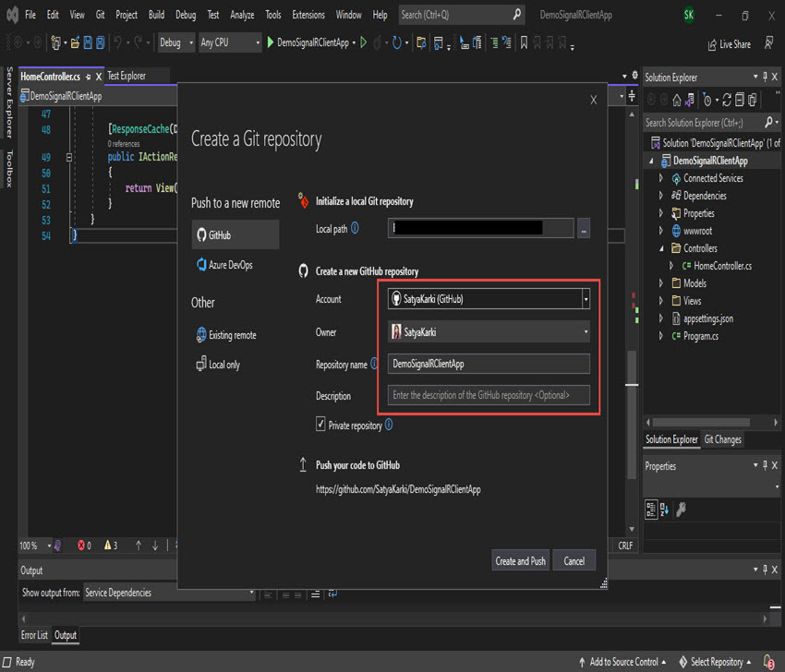Click Add to Source Control in status bar
The height and width of the screenshot is (672, 785).
click(622, 662)
